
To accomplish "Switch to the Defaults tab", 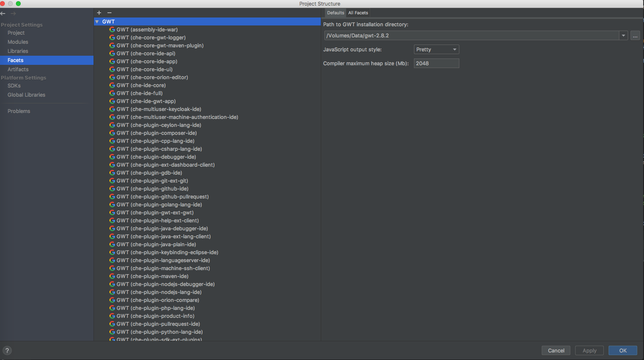I will pyautogui.click(x=336, y=13).
